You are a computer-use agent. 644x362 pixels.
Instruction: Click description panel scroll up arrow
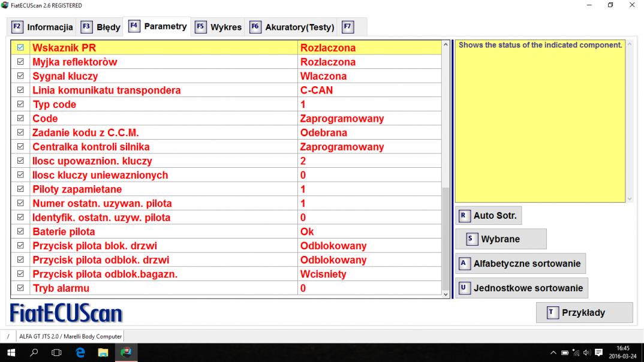coord(630,44)
